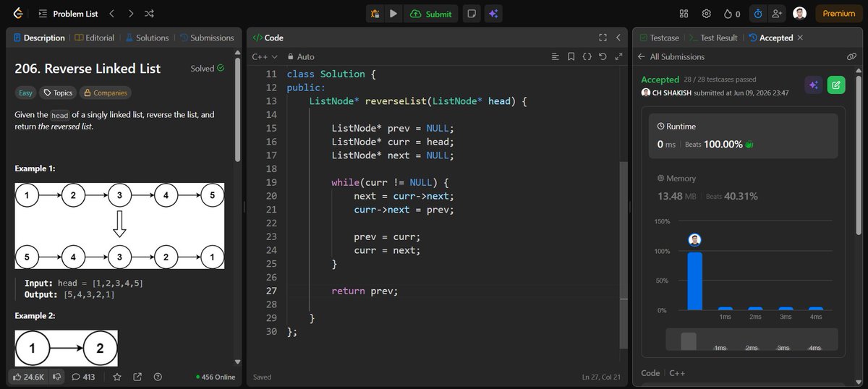Image resolution: width=868 pixels, height=389 pixels.
Task: Expand the Topics tag
Action: [x=58, y=93]
